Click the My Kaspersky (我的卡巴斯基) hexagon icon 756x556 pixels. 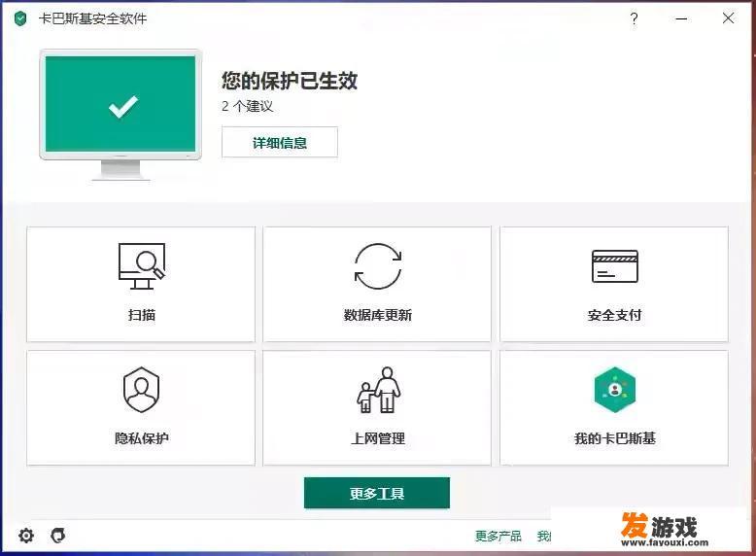615,390
